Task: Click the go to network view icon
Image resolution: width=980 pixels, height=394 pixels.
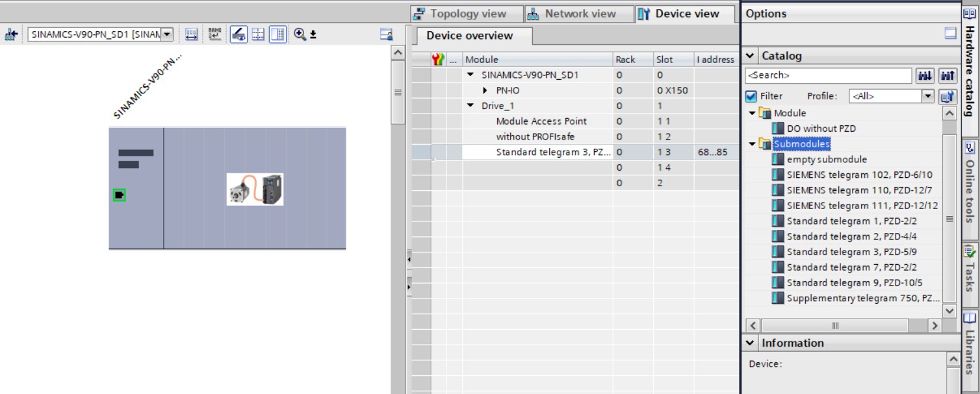Action: click(11, 34)
